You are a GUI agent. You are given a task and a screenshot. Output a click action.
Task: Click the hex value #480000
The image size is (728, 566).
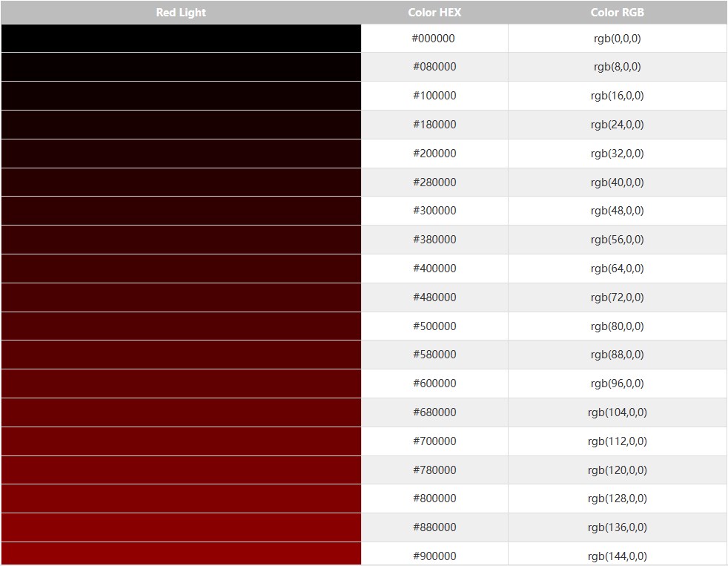434,297
